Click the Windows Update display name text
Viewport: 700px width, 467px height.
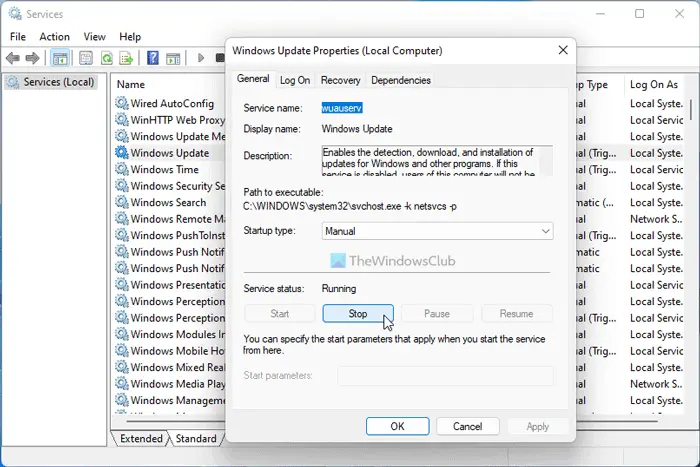(357, 129)
